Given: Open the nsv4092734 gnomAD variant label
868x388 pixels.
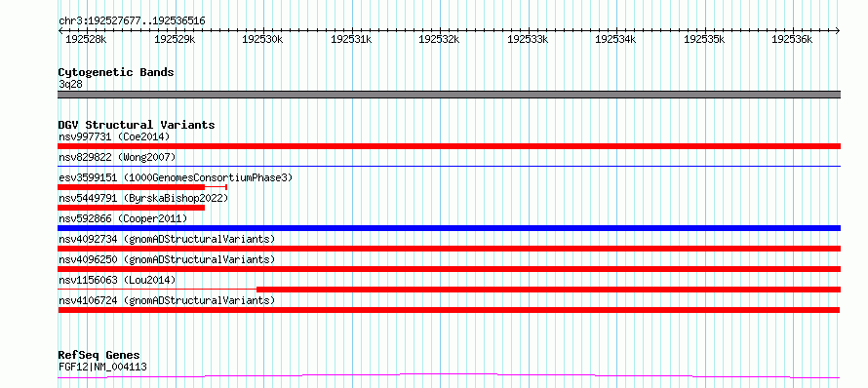Looking at the screenshot, I should coord(167,239).
